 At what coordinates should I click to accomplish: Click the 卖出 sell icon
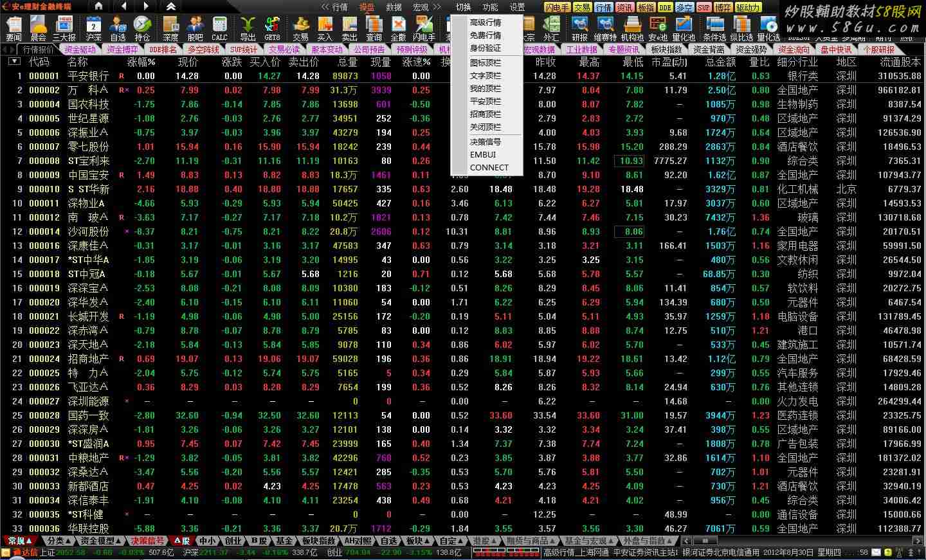pos(349,29)
